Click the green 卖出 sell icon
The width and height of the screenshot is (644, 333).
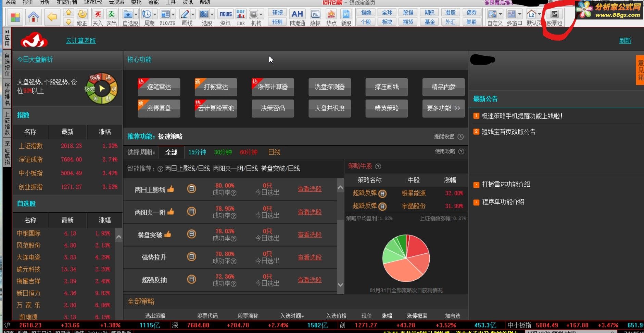[112, 14]
